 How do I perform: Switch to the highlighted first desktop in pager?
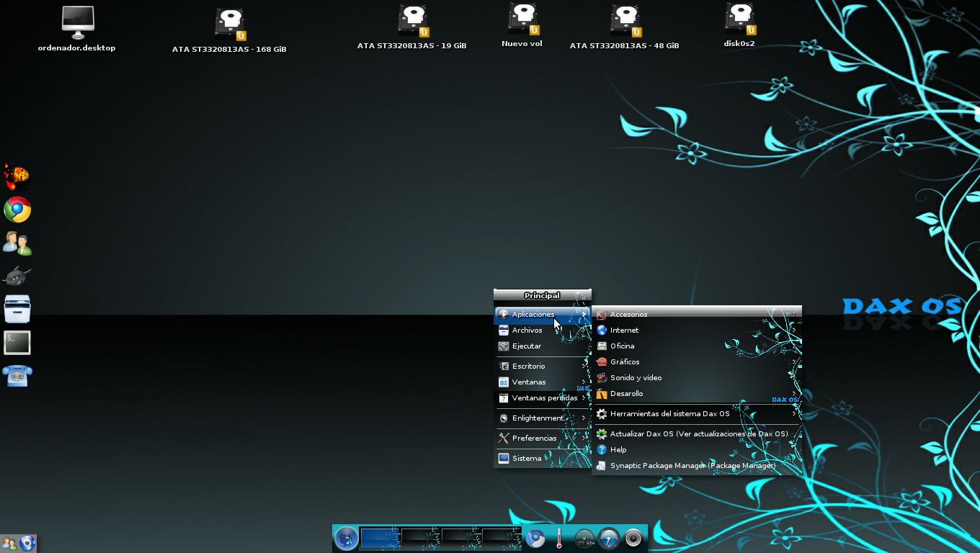click(x=380, y=539)
